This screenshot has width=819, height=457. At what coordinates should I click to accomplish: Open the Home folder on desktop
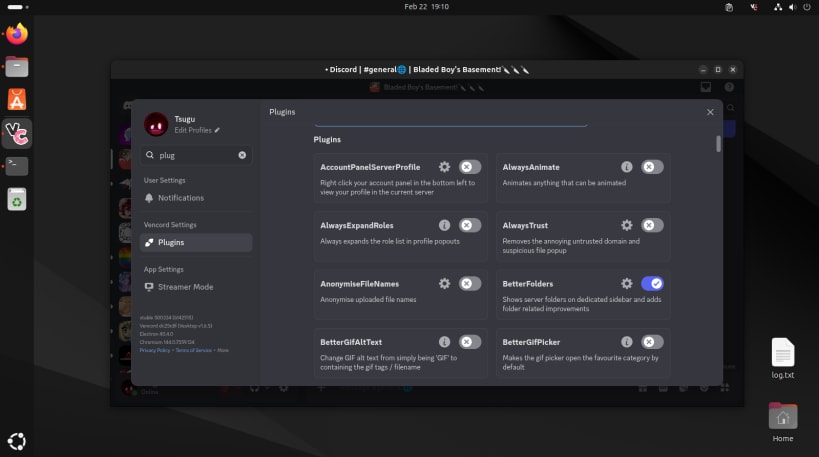tap(782, 422)
